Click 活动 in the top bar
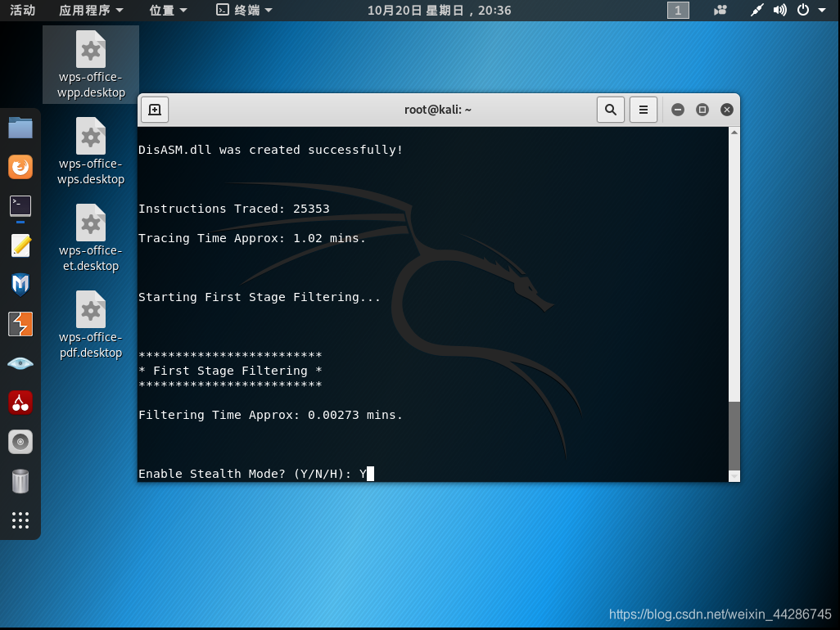Image resolution: width=840 pixels, height=630 pixels. pos(22,11)
